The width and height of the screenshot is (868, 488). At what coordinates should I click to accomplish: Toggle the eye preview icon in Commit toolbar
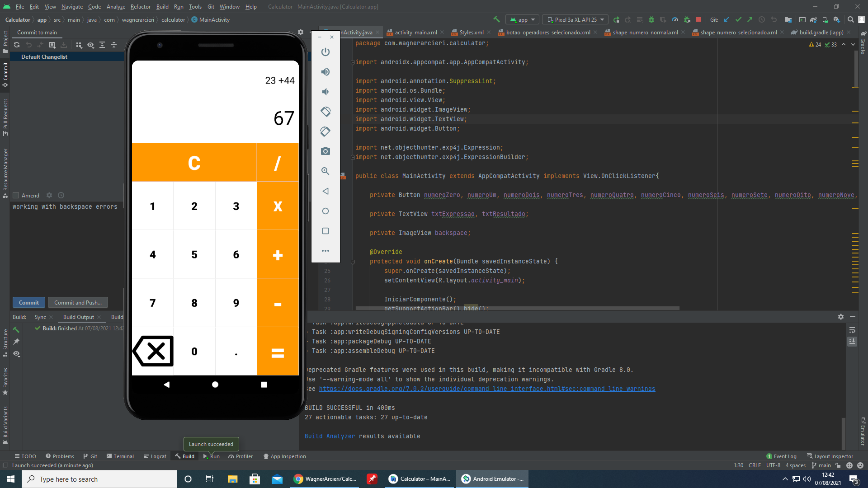(90, 45)
